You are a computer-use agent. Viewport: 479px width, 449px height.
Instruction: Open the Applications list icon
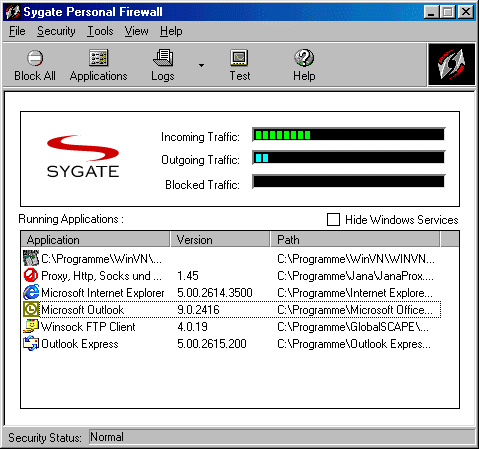98,58
